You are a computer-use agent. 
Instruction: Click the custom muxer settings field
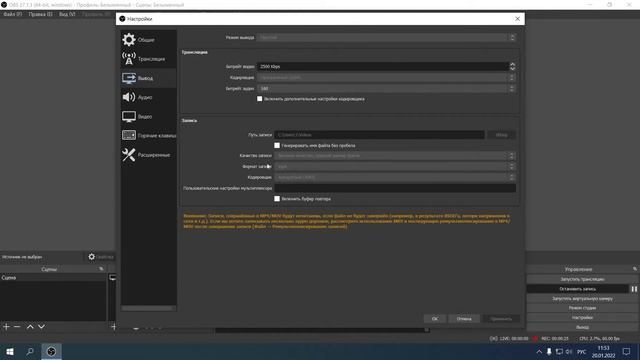(395, 188)
